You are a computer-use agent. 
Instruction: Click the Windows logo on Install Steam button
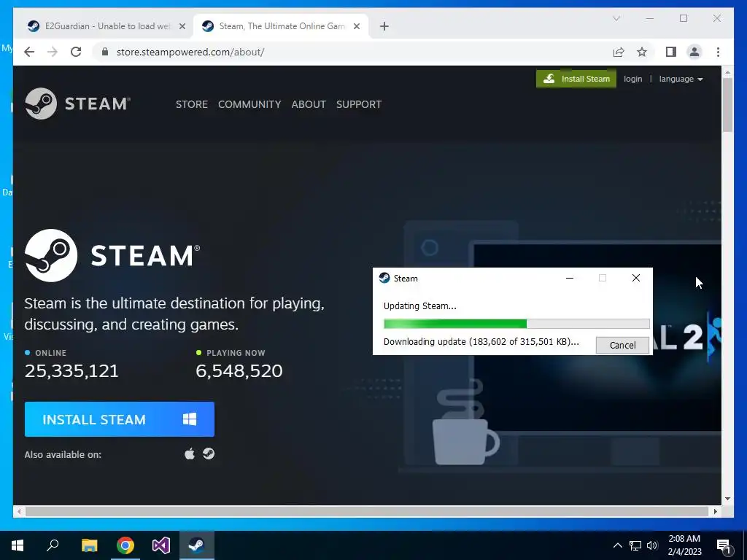[190, 419]
